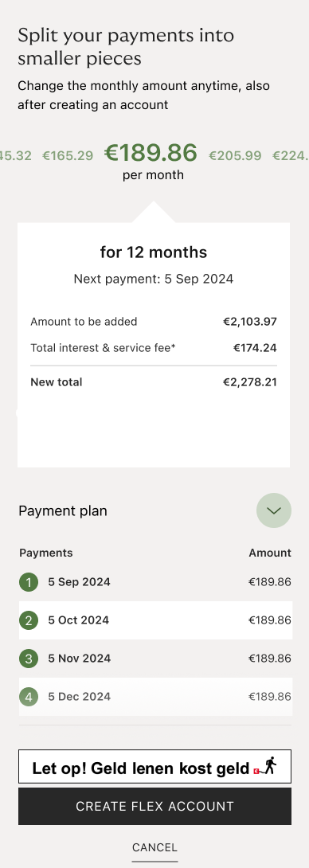Screen dimensions: 309x868
Task: Cancel the flex account creation
Action: click(154, 847)
